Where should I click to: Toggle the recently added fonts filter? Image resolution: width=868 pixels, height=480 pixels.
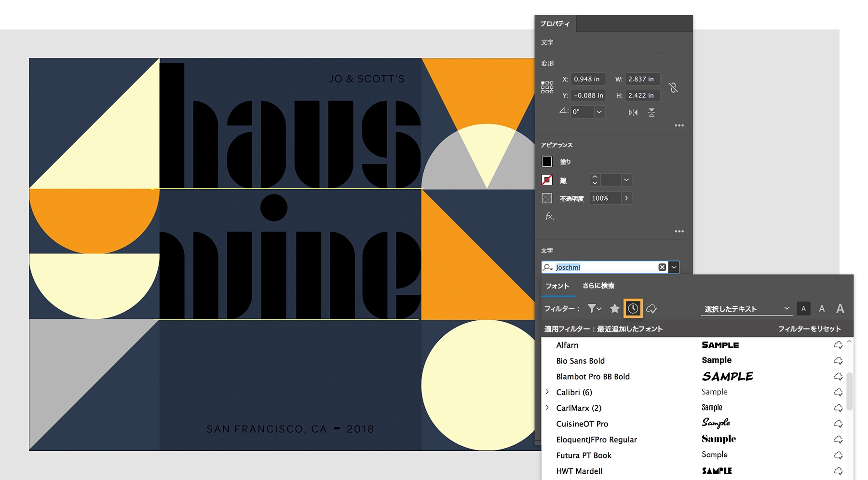coord(633,309)
